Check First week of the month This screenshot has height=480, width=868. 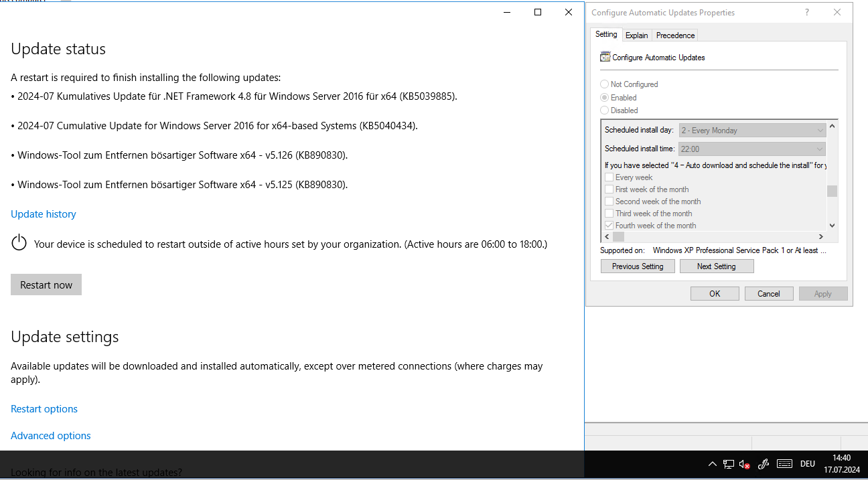[609, 189]
